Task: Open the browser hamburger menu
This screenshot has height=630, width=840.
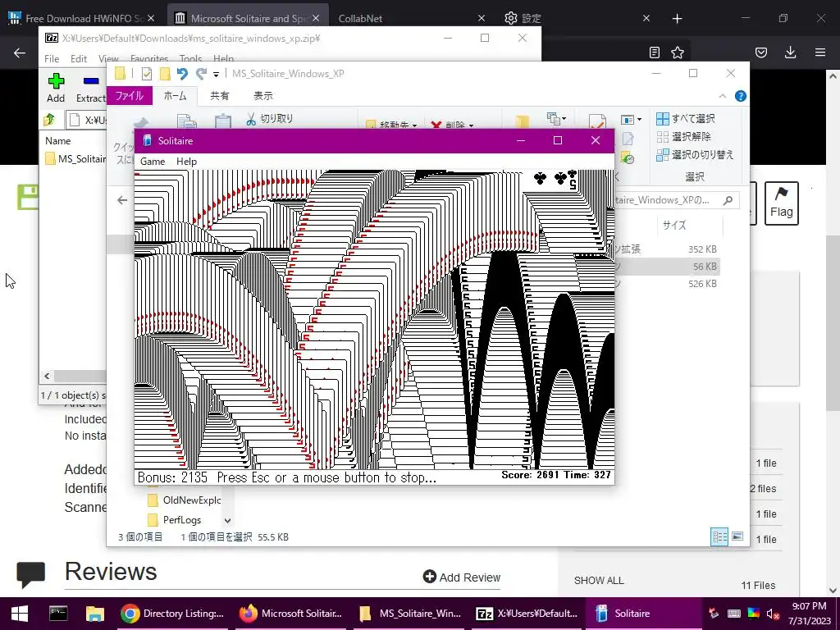Action: pos(820,52)
